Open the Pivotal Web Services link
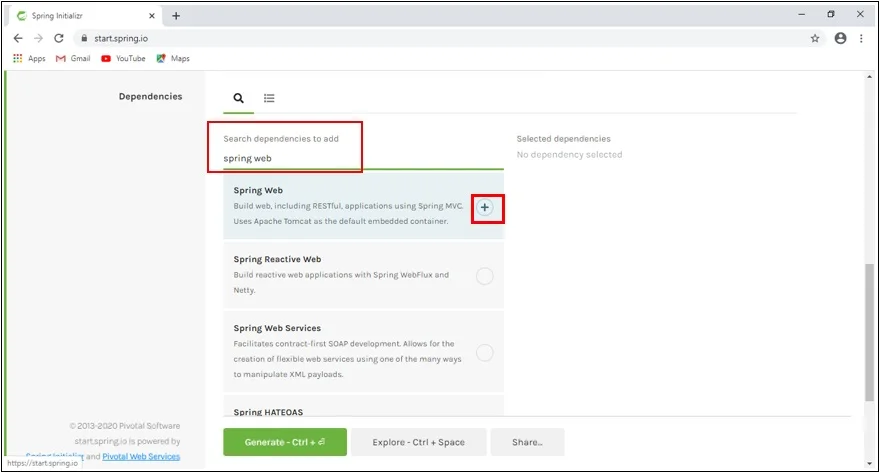880x473 pixels. point(141,457)
